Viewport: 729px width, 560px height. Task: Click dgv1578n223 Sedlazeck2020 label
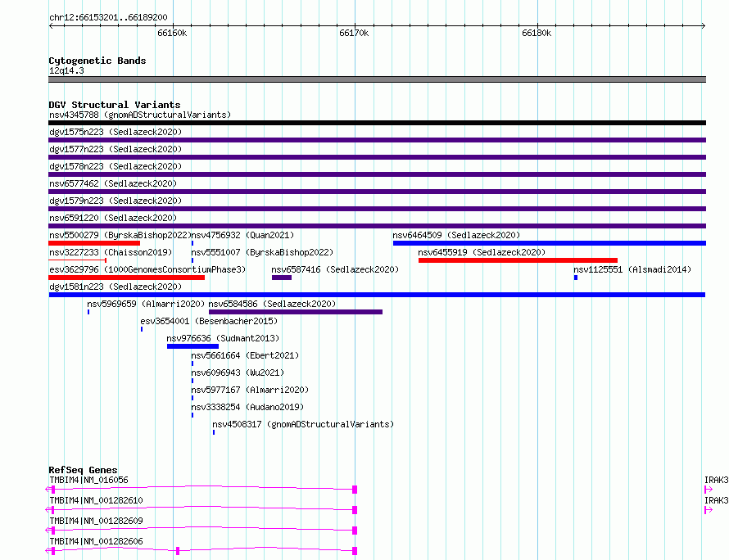tap(115, 166)
